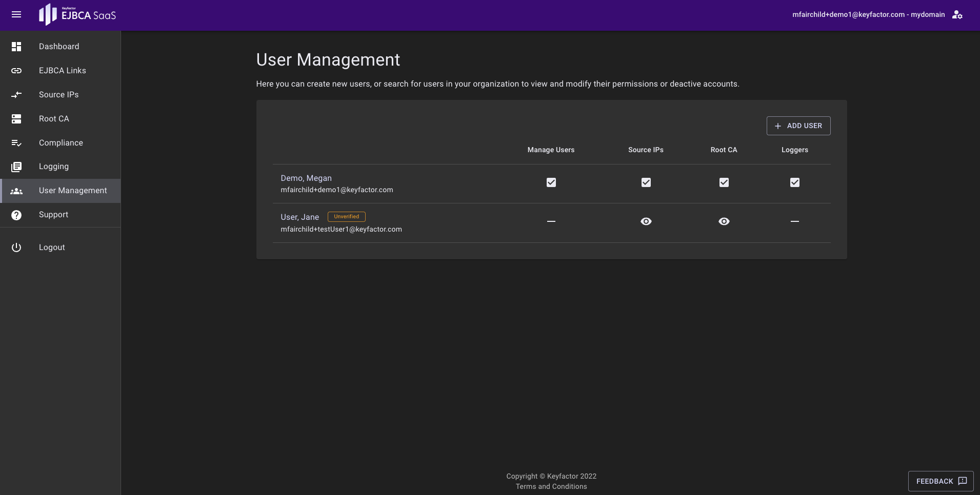Open the hamburger navigation menu

click(x=16, y=15)
